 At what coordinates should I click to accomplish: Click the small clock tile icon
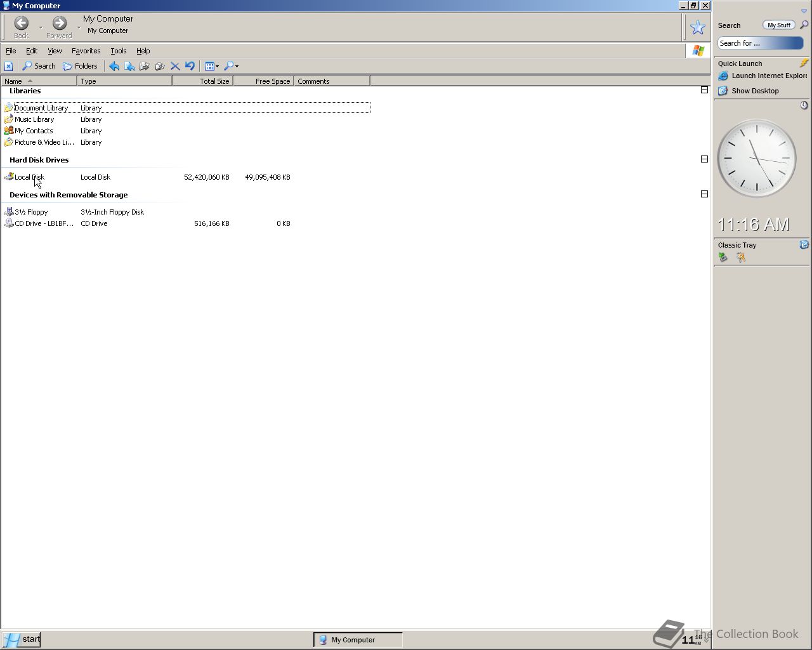point(804,105)
